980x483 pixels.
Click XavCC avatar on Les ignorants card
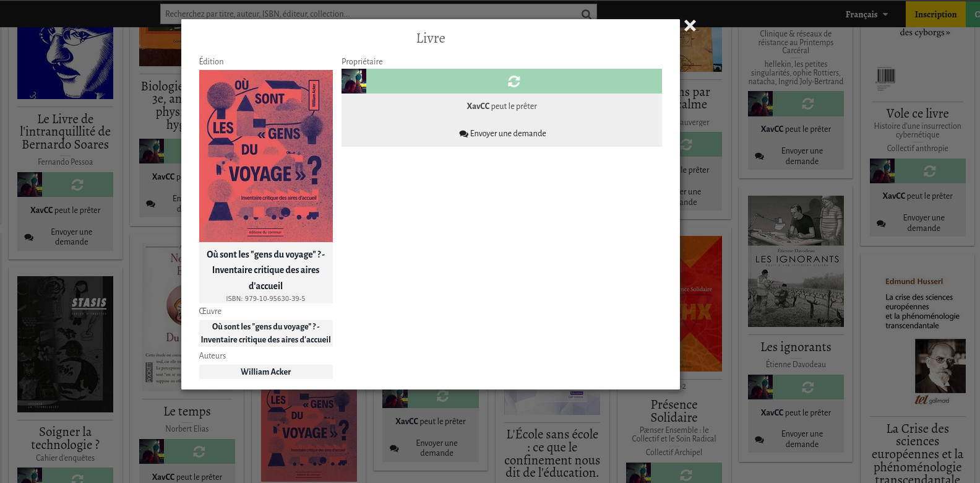pos(760,387)
